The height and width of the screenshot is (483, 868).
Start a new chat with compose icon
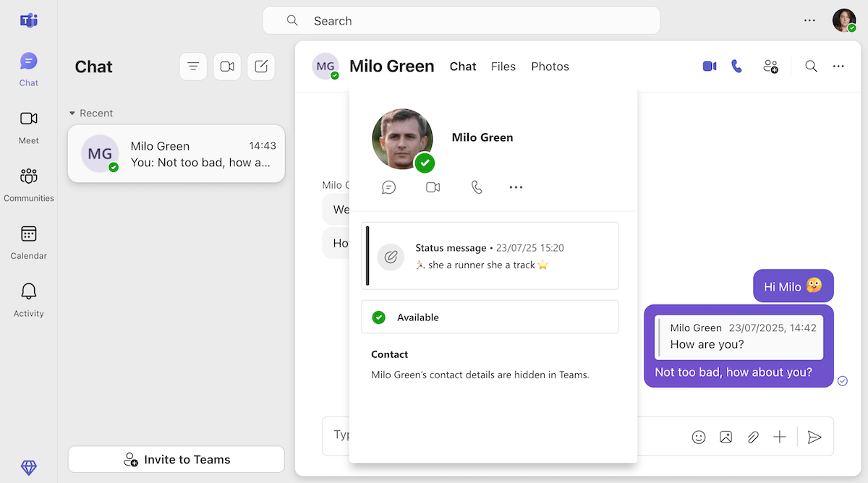[x=261, y=67]
